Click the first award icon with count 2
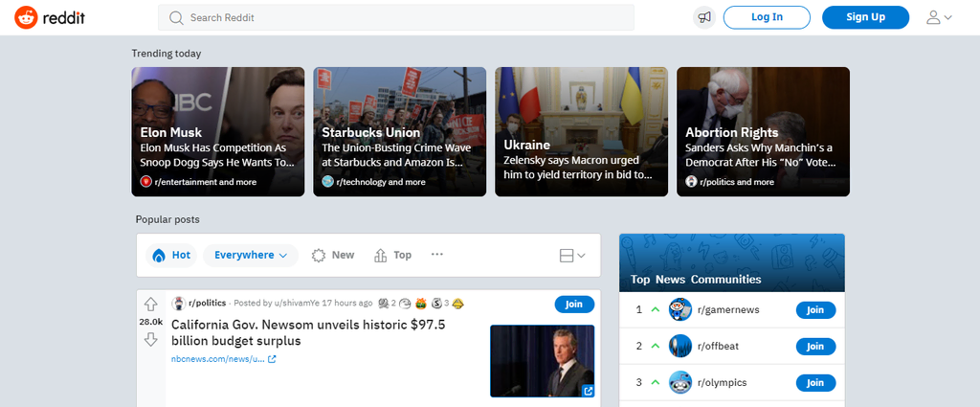 click(383, 304)
